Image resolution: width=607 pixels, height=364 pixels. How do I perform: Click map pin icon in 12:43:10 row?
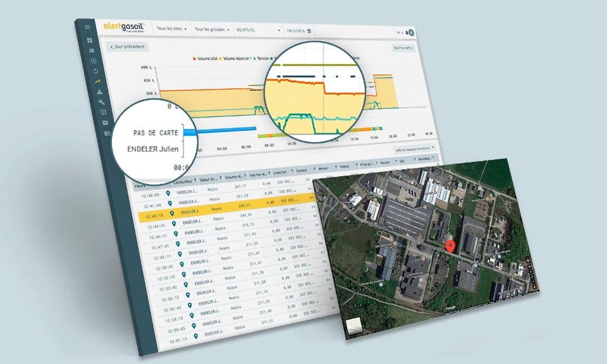coord(171,214)
